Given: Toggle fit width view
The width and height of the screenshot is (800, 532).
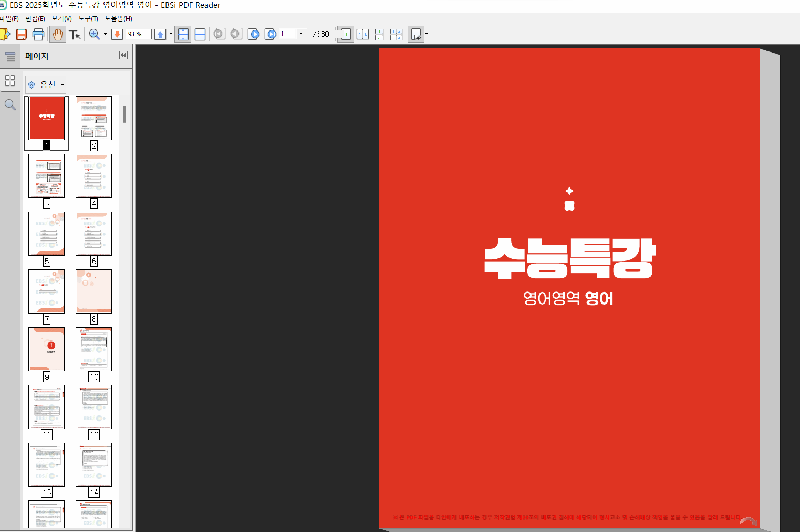Looking at the screenshot, I should 200,35.
